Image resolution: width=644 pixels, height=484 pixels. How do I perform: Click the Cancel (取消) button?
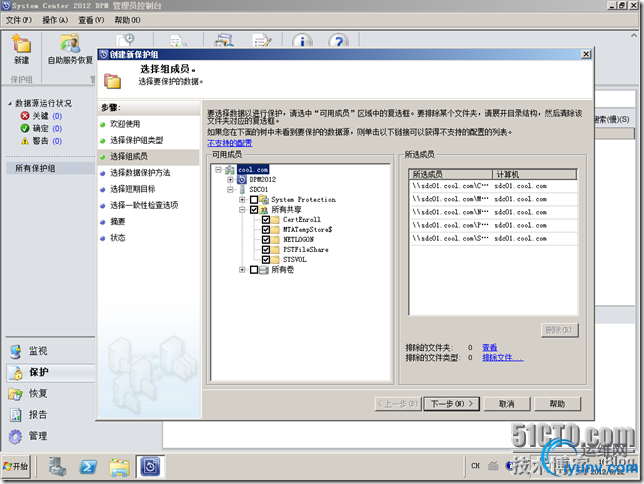coord(506,404)
